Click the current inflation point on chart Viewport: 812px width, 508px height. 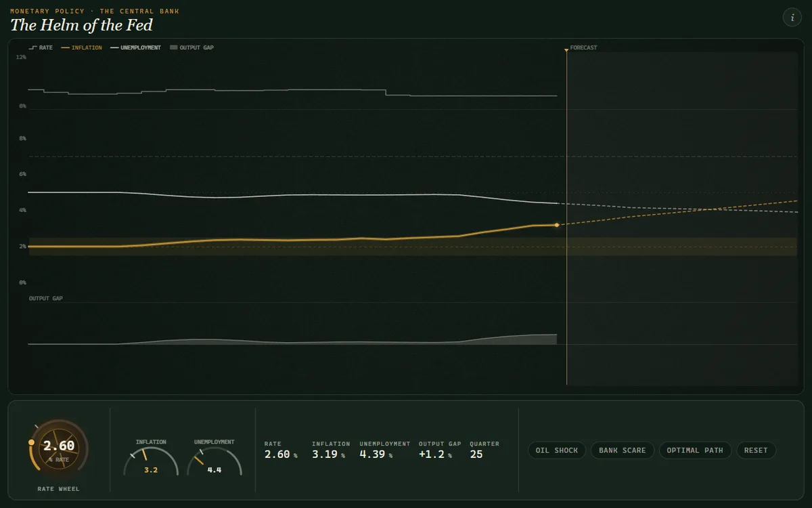point(557,224)
